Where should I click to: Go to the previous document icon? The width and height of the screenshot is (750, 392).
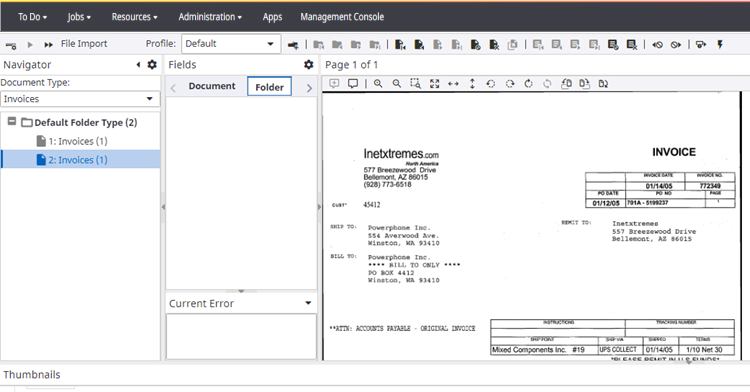tap(419, 45)
